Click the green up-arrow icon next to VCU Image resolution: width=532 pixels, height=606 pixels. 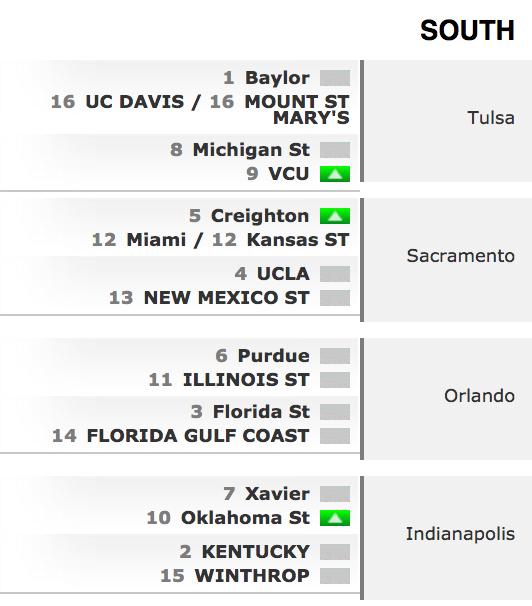pos(335,174)
